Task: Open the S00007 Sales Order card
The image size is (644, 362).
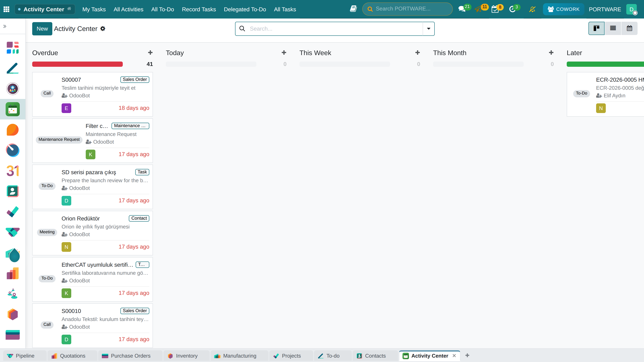Action: [x=93, y=94]
